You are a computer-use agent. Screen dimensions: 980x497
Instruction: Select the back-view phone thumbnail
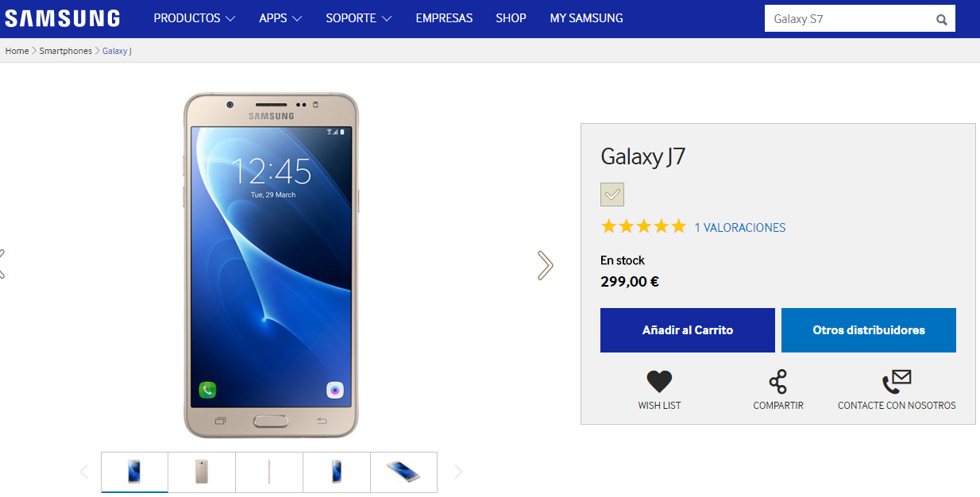[202, 472]
